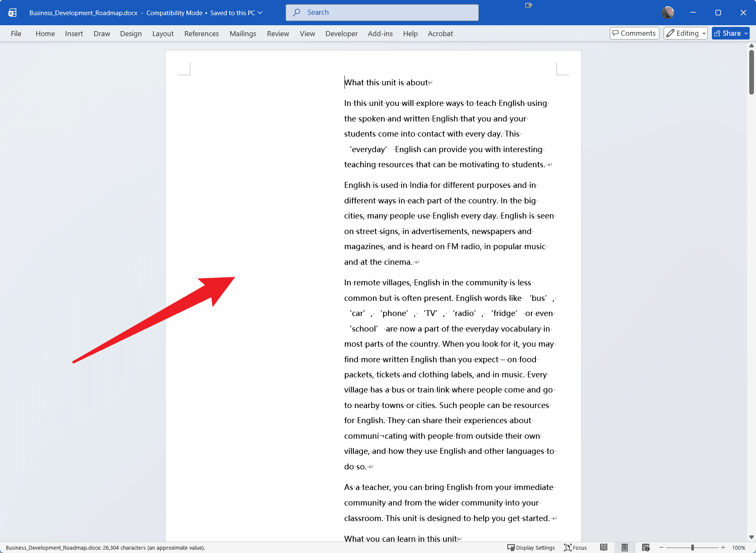Click the zoom in plus button
756x553 pixels.
coord(723,548)
